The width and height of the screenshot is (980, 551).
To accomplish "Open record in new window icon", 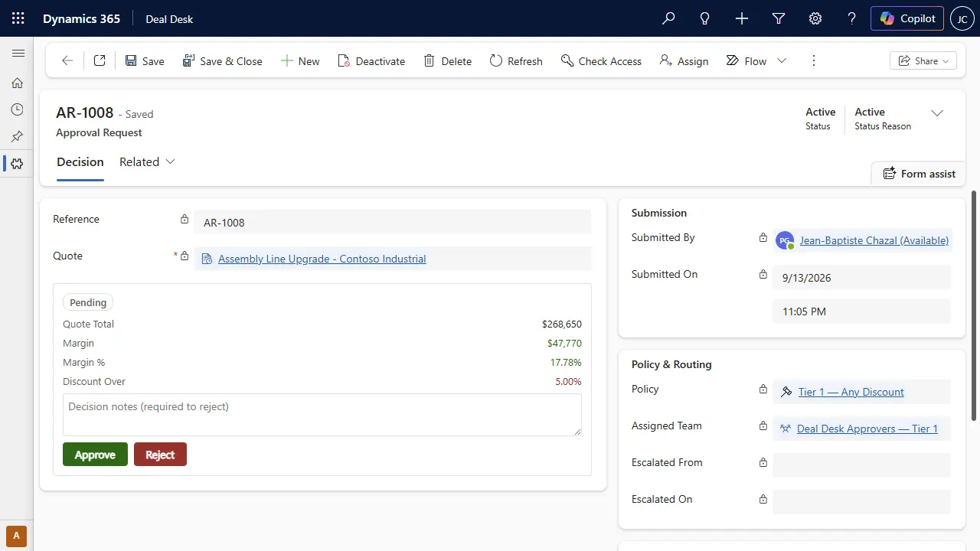I will [x=100, y=60].
